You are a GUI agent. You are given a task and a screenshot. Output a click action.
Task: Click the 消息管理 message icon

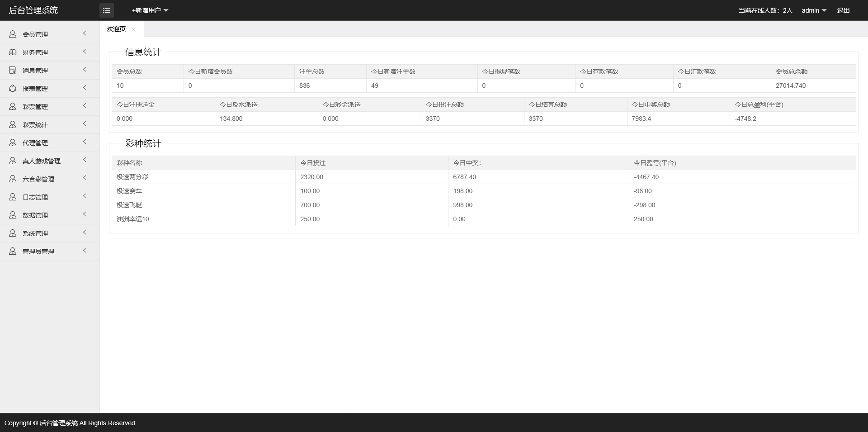[13, 71]
